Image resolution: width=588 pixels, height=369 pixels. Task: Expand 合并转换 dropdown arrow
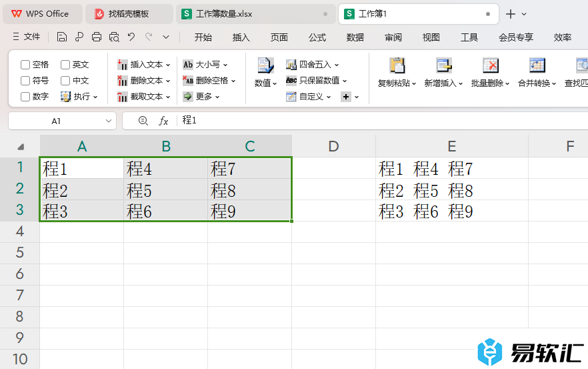click(554, 83)
